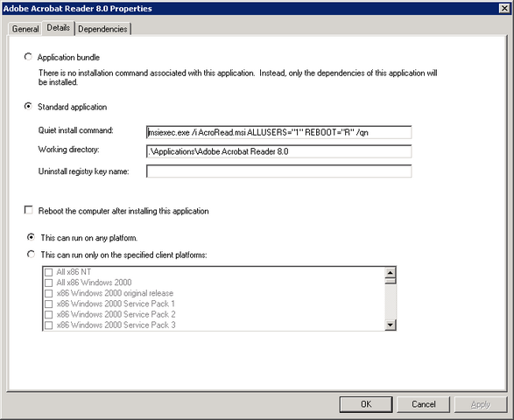Click the platform list scroll up arrow
Viewport: 514px width, 420px height.
pyautogui.click(x=391, y=273)
